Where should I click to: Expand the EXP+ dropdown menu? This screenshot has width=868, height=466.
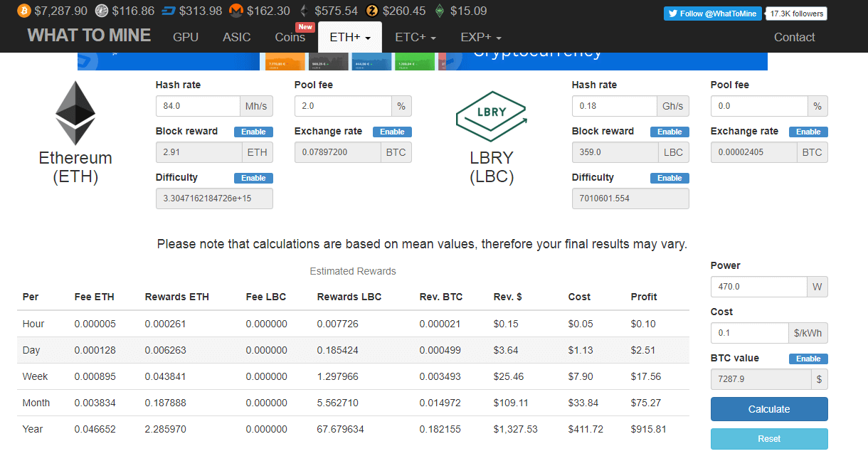tap(481, 37)
